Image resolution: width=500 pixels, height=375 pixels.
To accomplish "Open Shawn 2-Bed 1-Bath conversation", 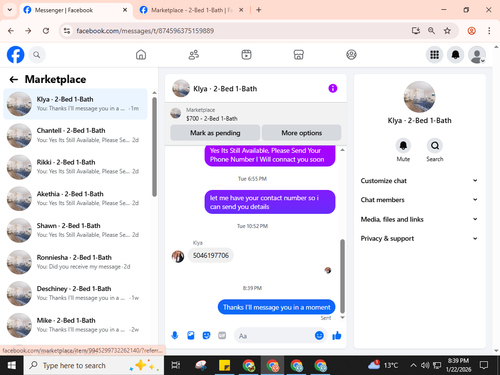I will point(75,230).
